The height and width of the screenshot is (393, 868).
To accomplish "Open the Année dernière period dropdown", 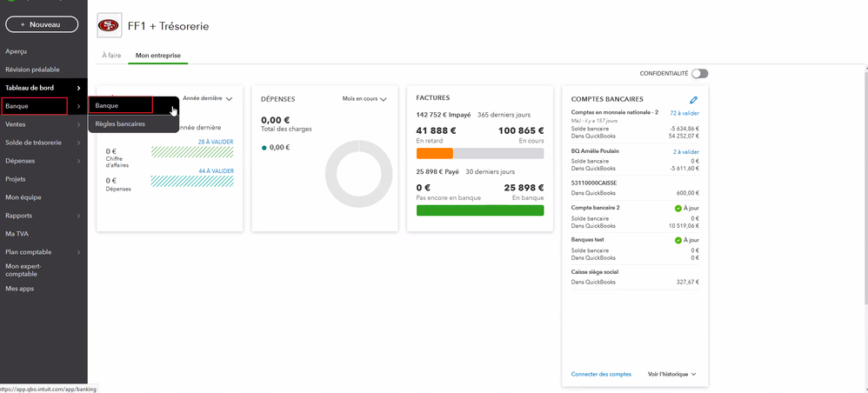I will point(207,98).
